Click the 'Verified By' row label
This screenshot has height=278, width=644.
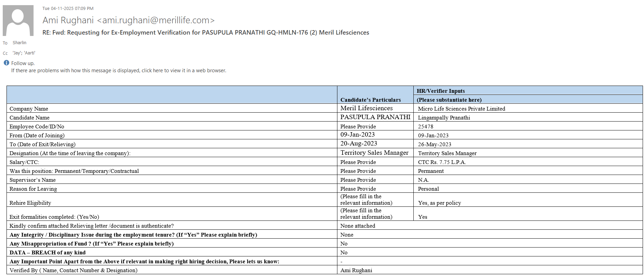pyautogui.click(x=74, y=270)
